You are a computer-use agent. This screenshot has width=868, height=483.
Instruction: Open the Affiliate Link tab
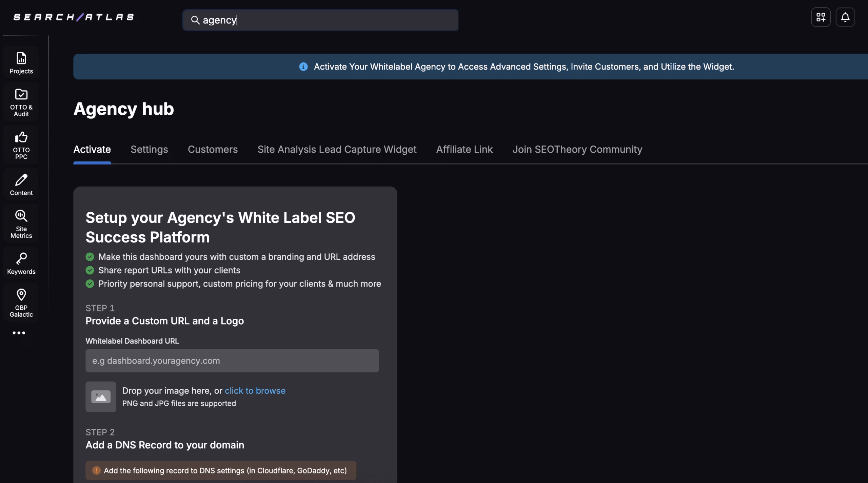tap(464, 150)
